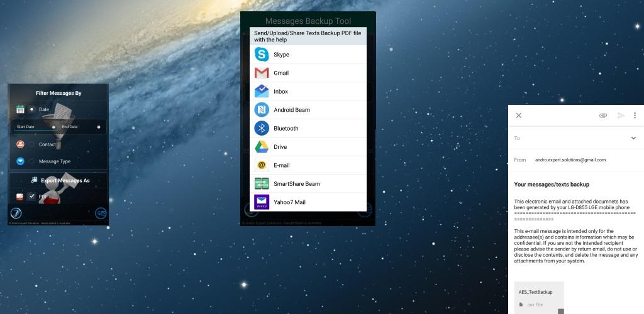Click the email body confidentiality paragraph
Image resolution: width=644 pixels, height=314 pixels.
(576, 246)
